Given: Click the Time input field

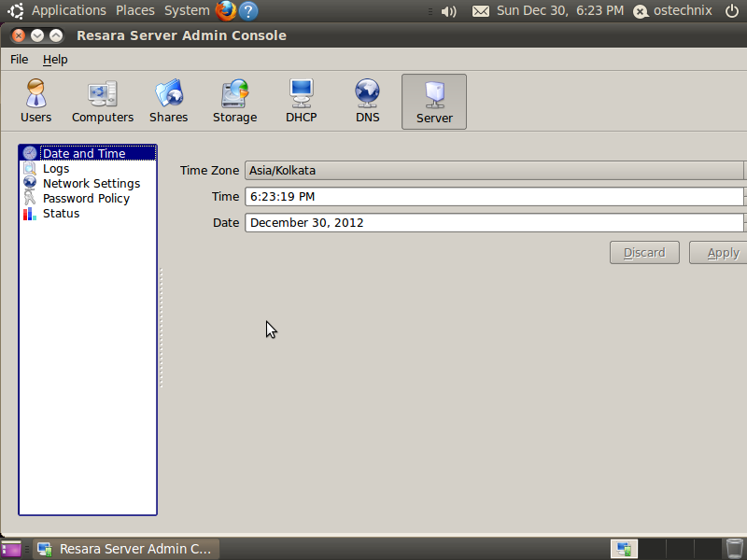Looking at the screenshot, I should click(496, 197).
